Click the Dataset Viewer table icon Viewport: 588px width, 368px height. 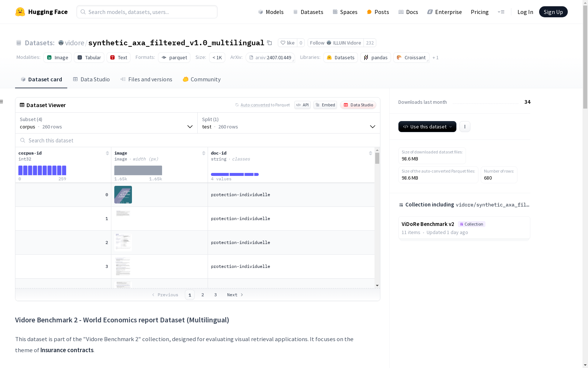22,105
